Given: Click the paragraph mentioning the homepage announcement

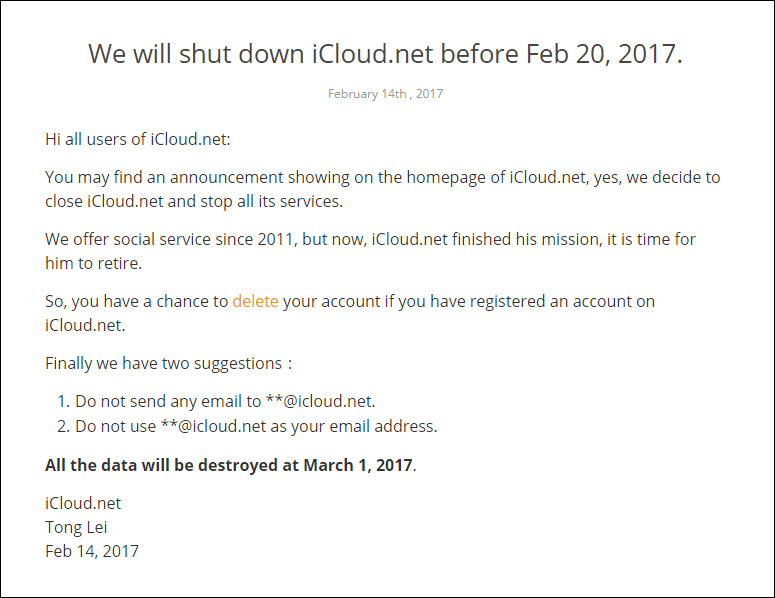Looking at the screenshot, I should [382, 177].
